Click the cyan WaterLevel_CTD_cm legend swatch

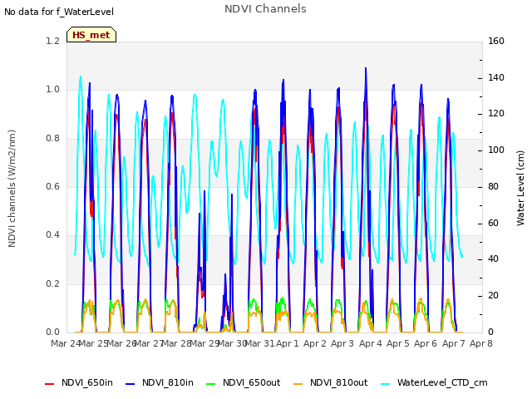385,384
